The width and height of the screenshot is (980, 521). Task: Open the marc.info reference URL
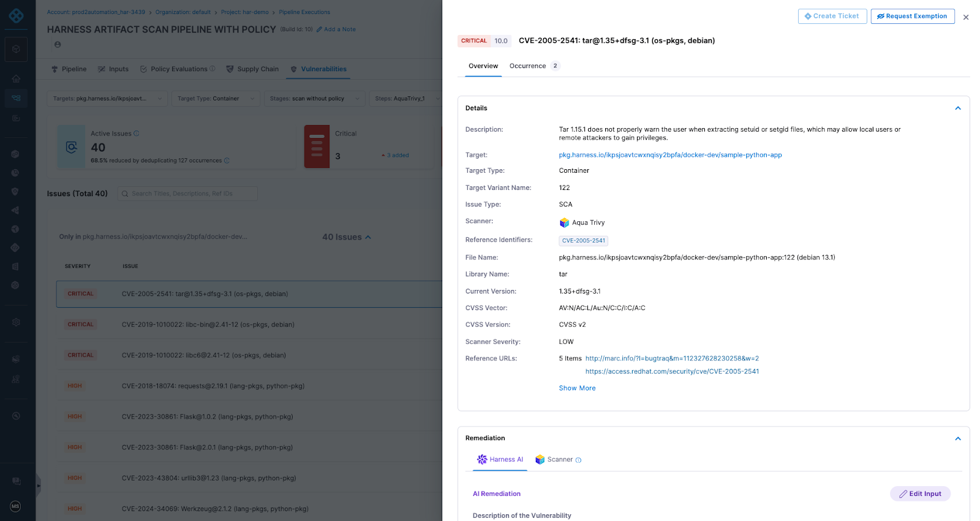[x=672, y=359]
